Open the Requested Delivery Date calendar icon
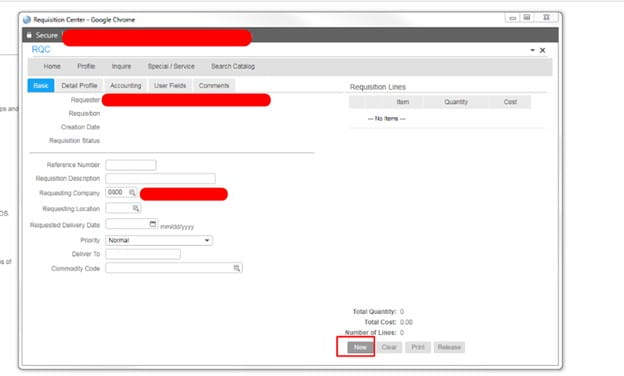 [153, 224]
